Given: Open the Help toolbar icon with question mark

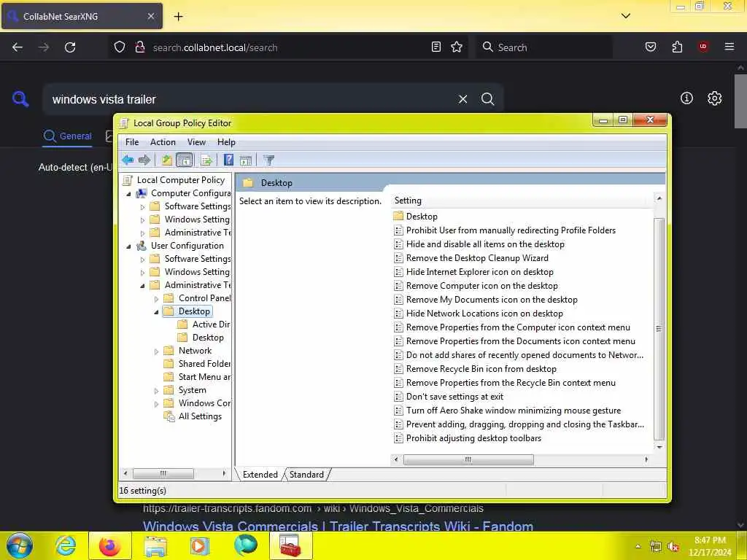Looking at the screenshot, I should coord(228,160).
